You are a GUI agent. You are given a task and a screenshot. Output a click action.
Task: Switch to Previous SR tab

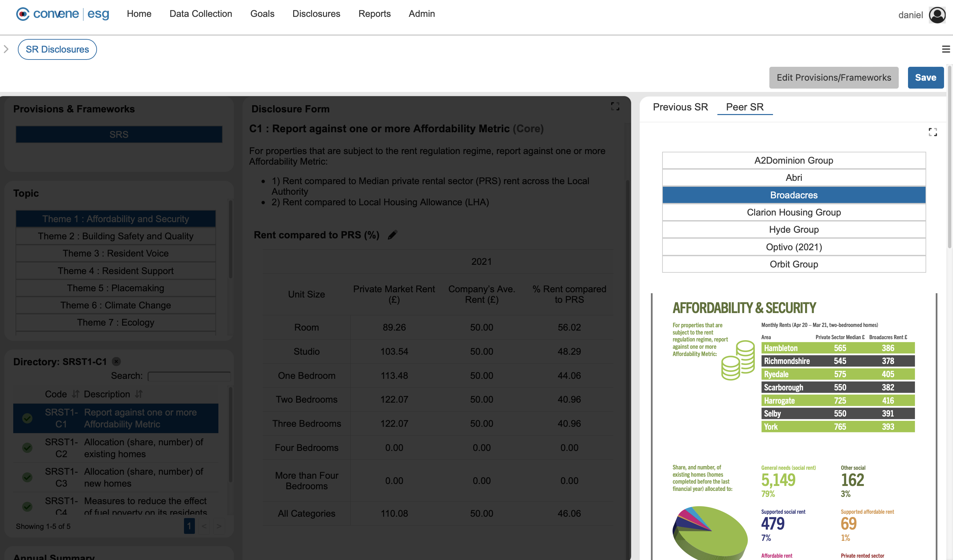pyautogui.click(x=680, y=107)
